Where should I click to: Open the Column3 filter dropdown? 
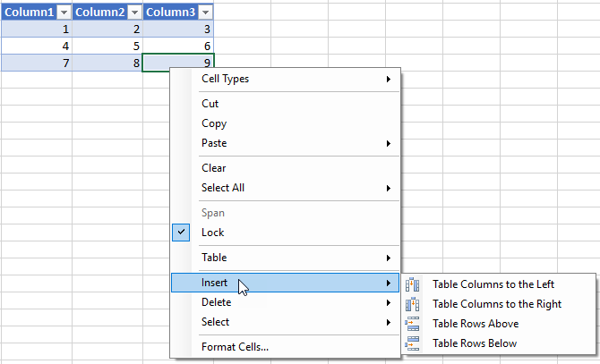(205, 13)
